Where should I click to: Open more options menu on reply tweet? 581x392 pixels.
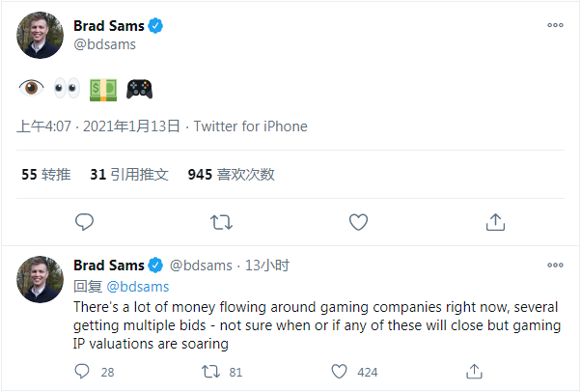pyautogui.click(x=555, y=265)
